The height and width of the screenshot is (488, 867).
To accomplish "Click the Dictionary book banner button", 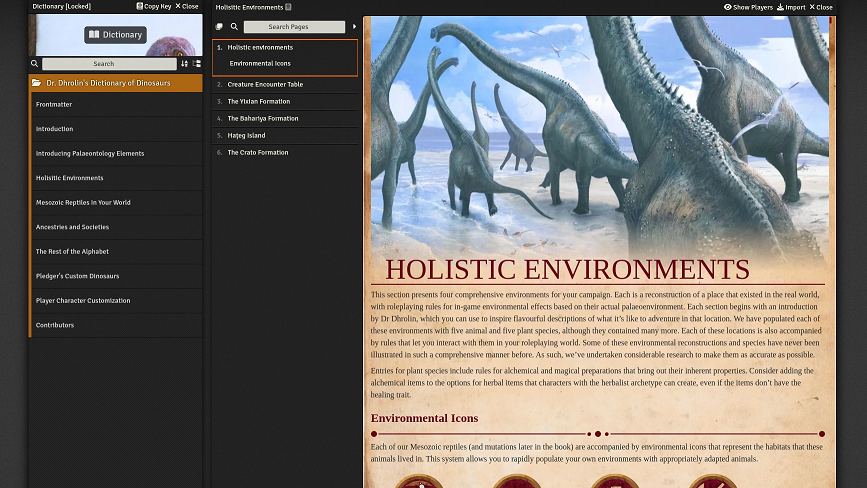I will (x=116, y=34).
